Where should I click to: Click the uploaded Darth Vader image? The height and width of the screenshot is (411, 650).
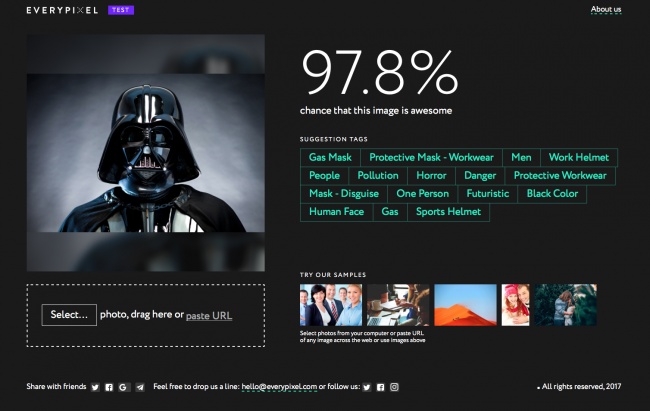point(146,152)
